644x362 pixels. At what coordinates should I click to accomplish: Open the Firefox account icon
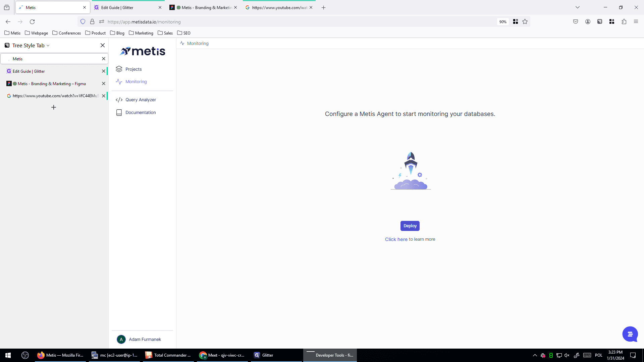(x=588, y=22)
